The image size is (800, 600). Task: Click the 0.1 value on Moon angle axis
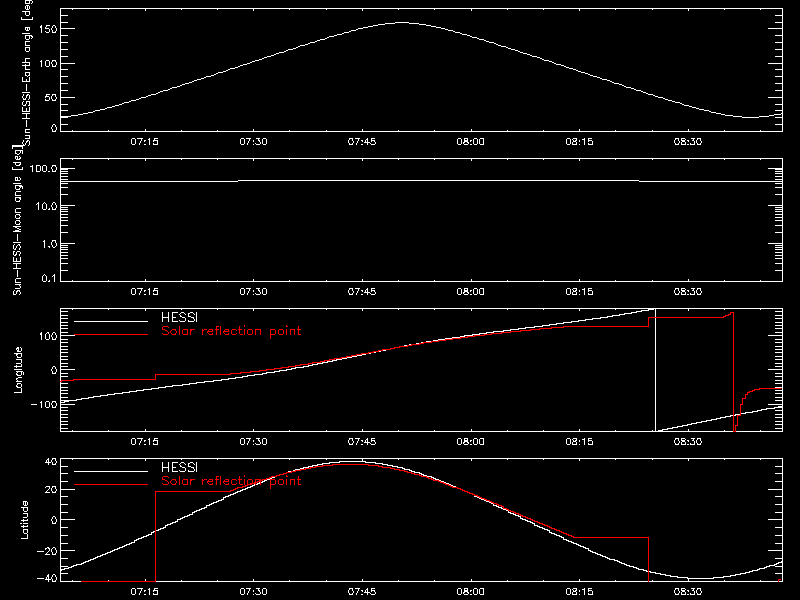click(49, 278)
